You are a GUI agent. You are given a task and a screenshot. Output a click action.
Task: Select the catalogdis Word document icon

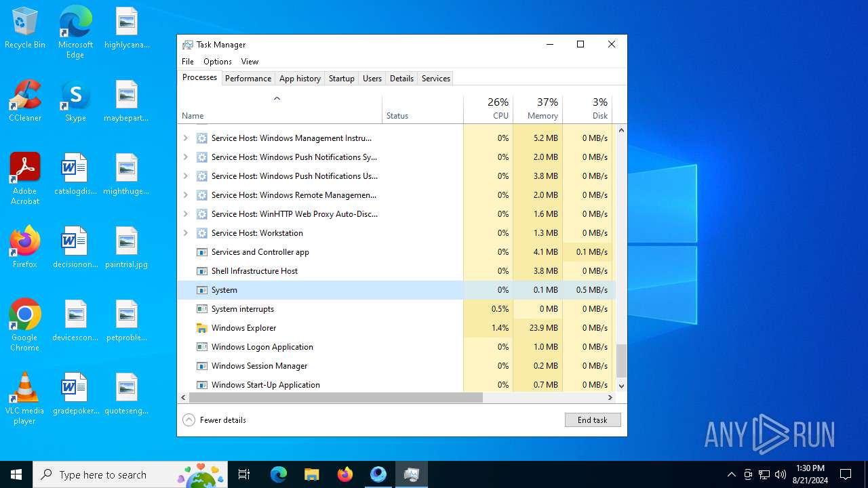pyautogui.click(x=75, y=174)
